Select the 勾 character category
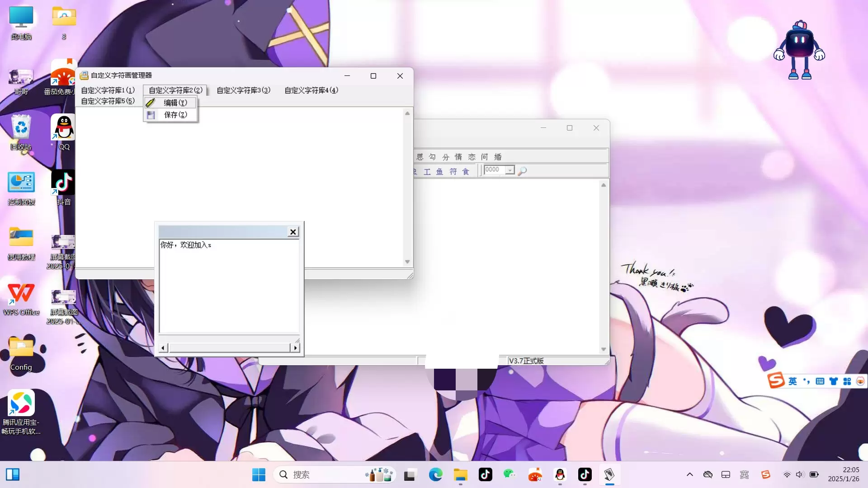This screenshot has height=488, width=868. (x=433, y=157)
